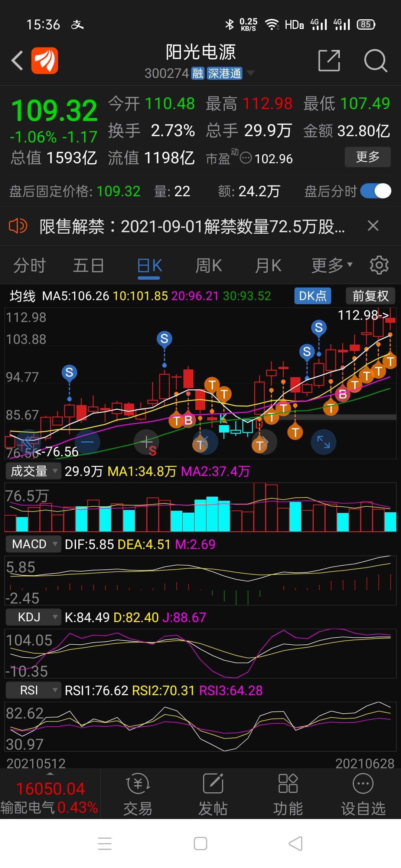Tap the 更多 quote details button
Image resolution: width=401 pixels, height=868 pixels.
pos(368,157)
